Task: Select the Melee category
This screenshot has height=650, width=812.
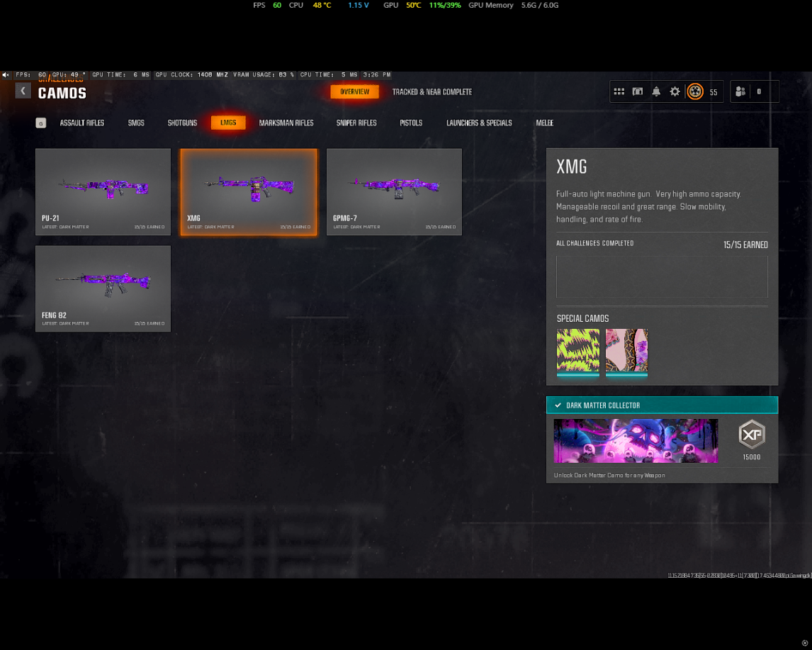Action: tap(544, 123)
